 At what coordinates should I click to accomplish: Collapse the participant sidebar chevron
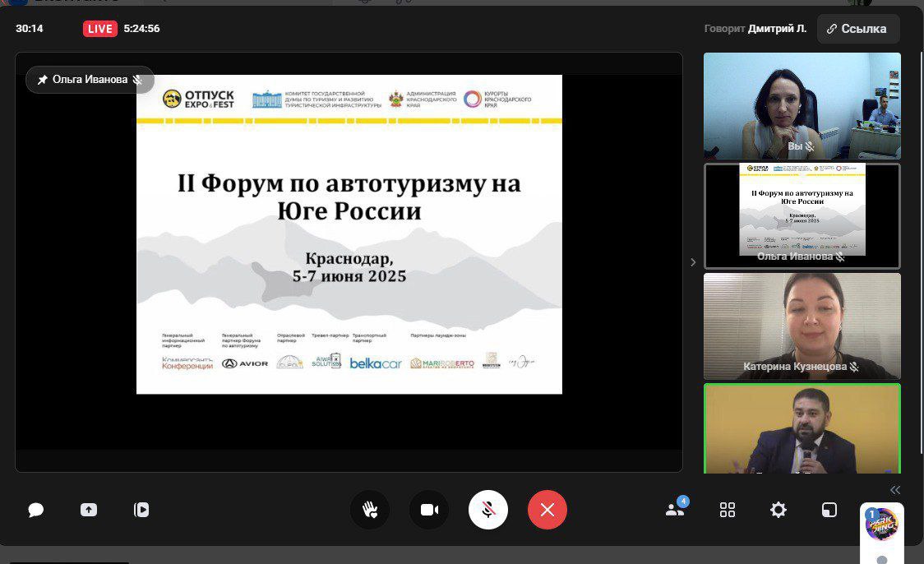pyautogui.click(x=693, y=262)
